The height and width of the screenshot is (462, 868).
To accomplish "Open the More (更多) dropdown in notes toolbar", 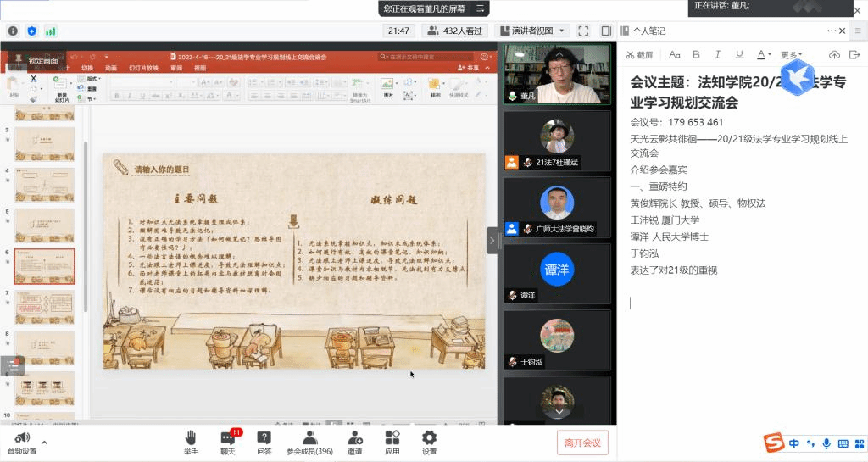I will [791, 55].
